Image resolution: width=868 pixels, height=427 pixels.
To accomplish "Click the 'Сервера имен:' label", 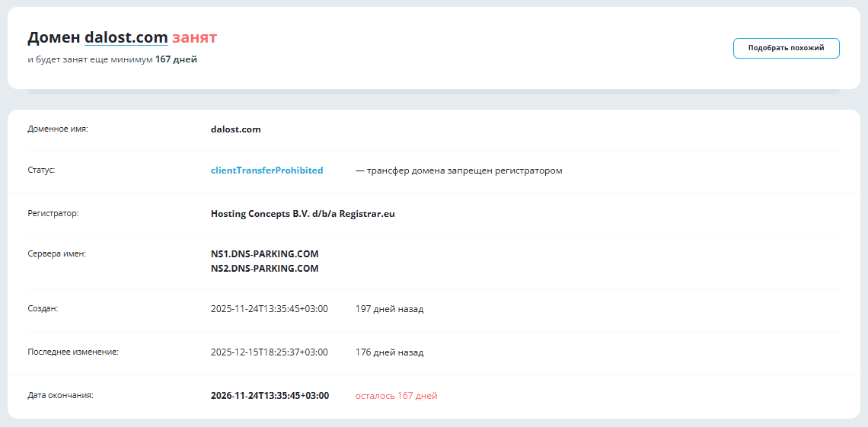I will coord(57,254).
